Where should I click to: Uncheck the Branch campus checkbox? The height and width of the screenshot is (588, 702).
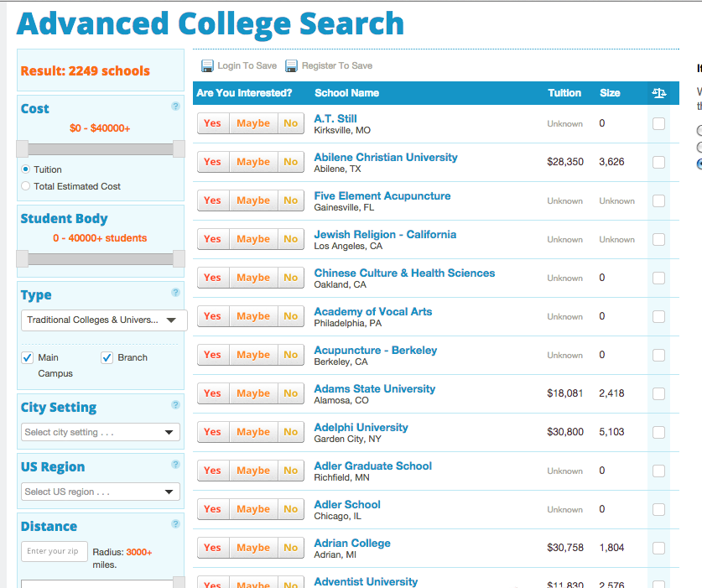[x=106, y=357]
